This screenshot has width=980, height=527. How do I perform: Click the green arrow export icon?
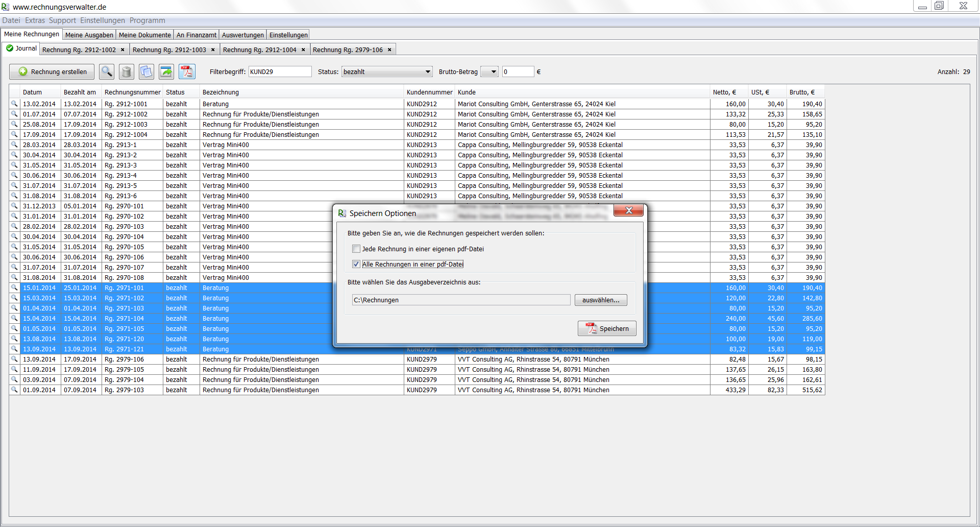click(166, 72)
